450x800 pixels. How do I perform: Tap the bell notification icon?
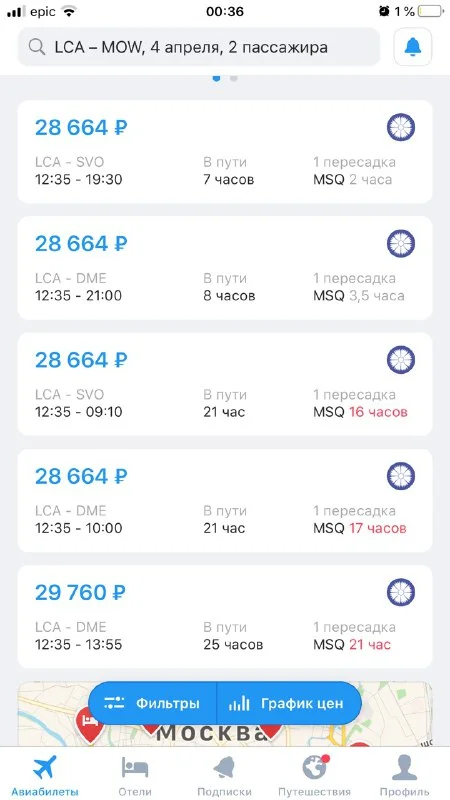(x=413, y=47)
